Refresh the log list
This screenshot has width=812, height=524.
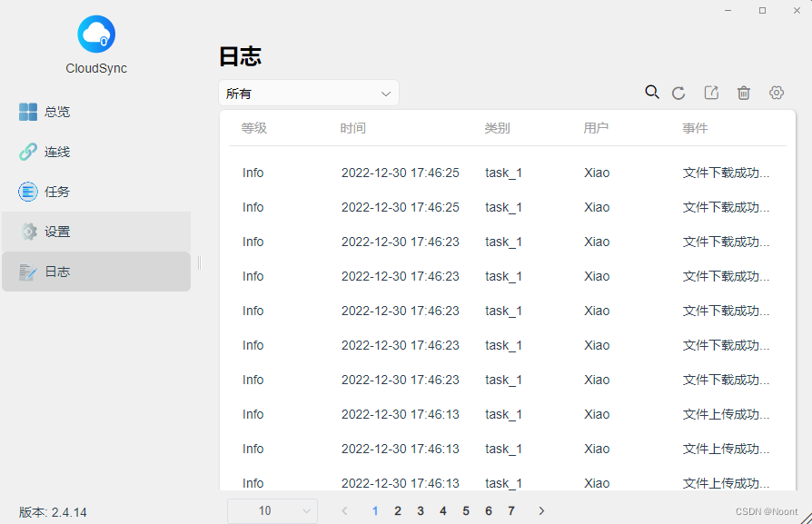click(x=678, y=92)
